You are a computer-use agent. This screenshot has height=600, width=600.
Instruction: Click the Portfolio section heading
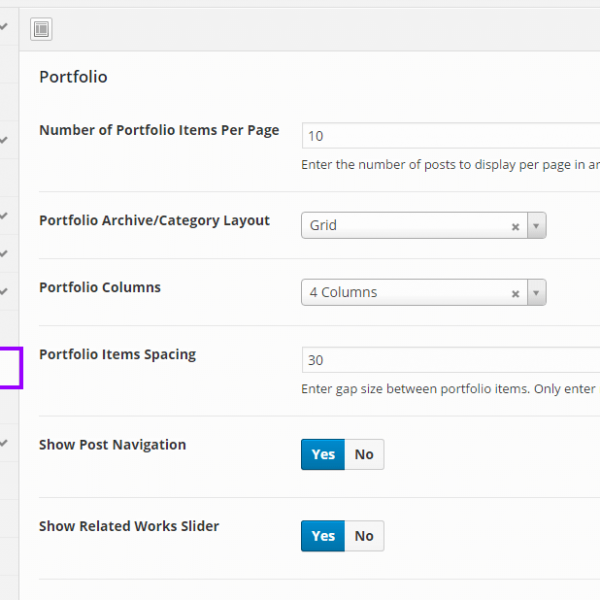73,77
